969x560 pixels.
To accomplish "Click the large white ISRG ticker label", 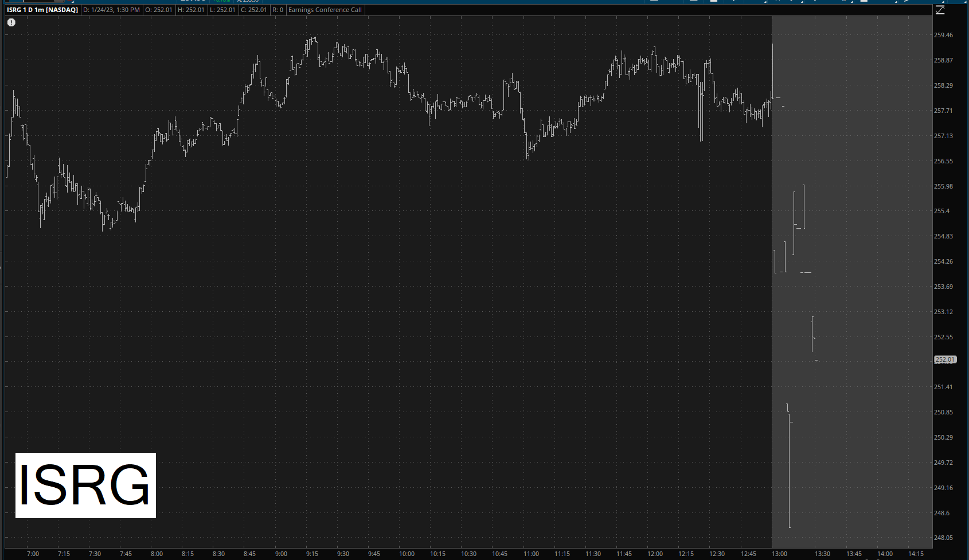I will (85, 485).
